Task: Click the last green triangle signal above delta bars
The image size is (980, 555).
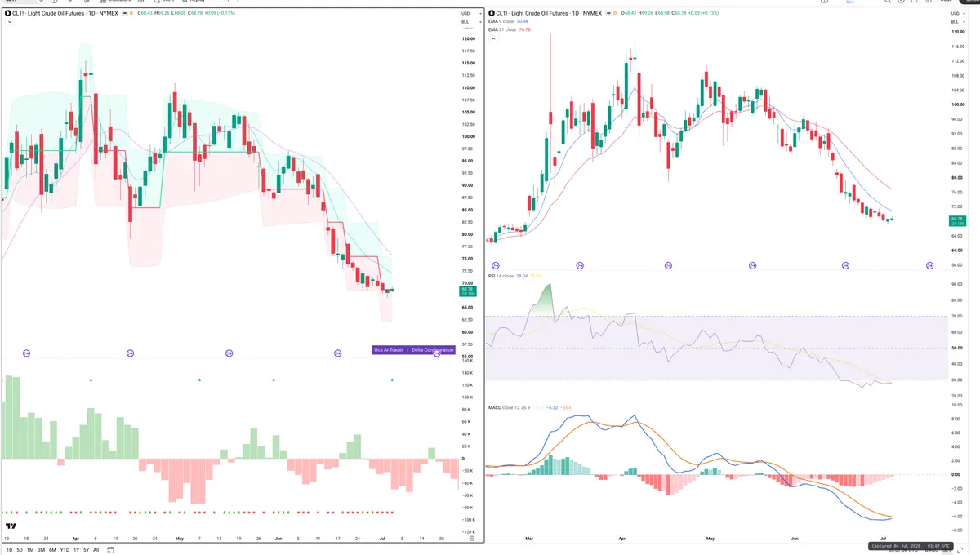Action: pyautogui.click(x=393, y=380)
